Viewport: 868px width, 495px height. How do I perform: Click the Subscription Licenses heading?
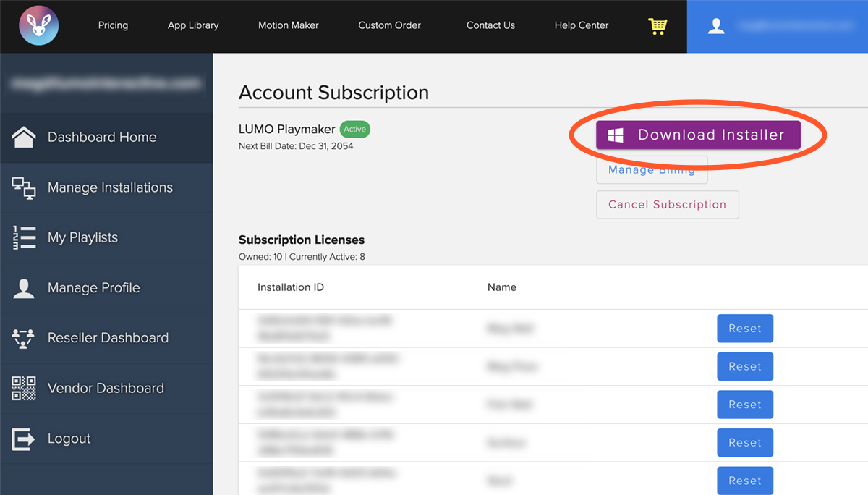point(302,240)
